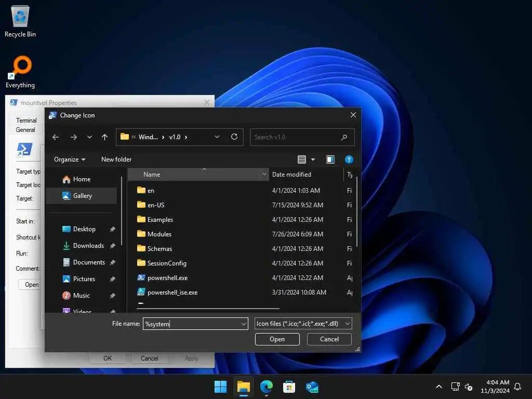
Task: Click the File name input field
Action: pos(192,324)
